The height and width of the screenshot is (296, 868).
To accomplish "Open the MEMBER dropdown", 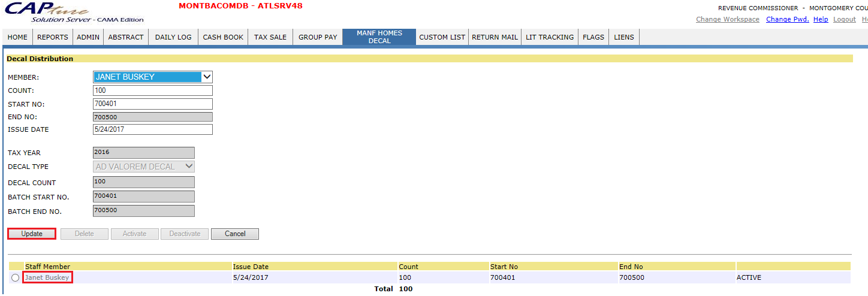I will coord(153,77).
